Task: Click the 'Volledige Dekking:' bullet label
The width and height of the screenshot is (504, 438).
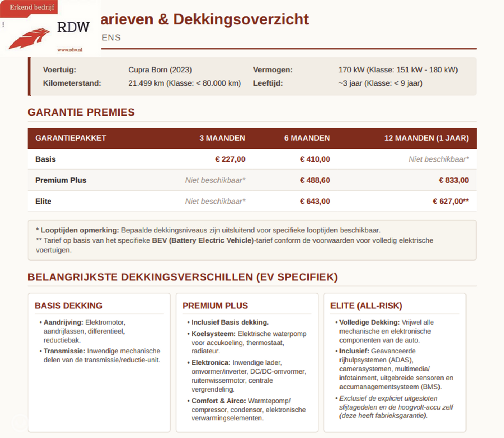Action: click(x=369, y=322)
